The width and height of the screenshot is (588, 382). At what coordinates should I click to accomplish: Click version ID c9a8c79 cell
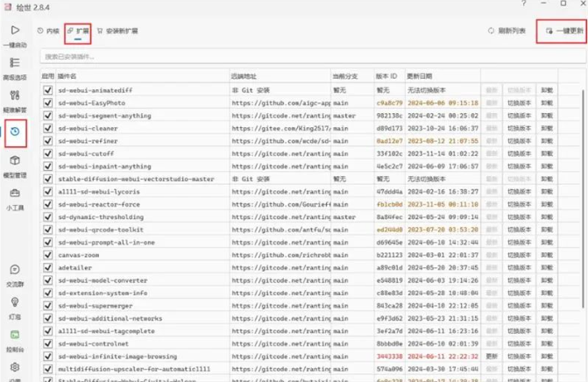390,103
